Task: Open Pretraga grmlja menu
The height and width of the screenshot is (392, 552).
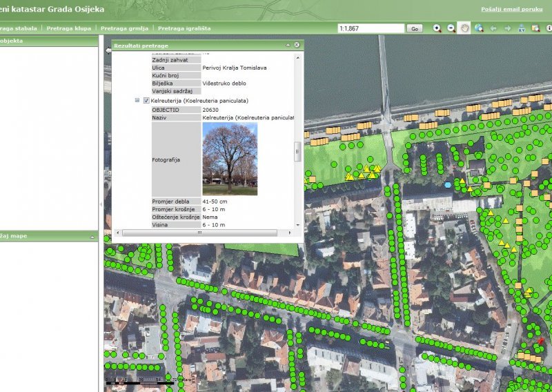Action: point(124,28)
